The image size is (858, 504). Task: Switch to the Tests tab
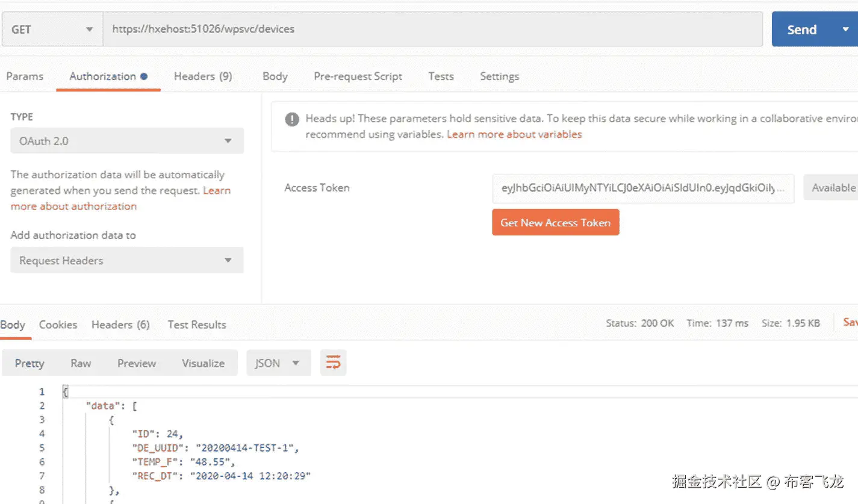(x=441, y=76)
